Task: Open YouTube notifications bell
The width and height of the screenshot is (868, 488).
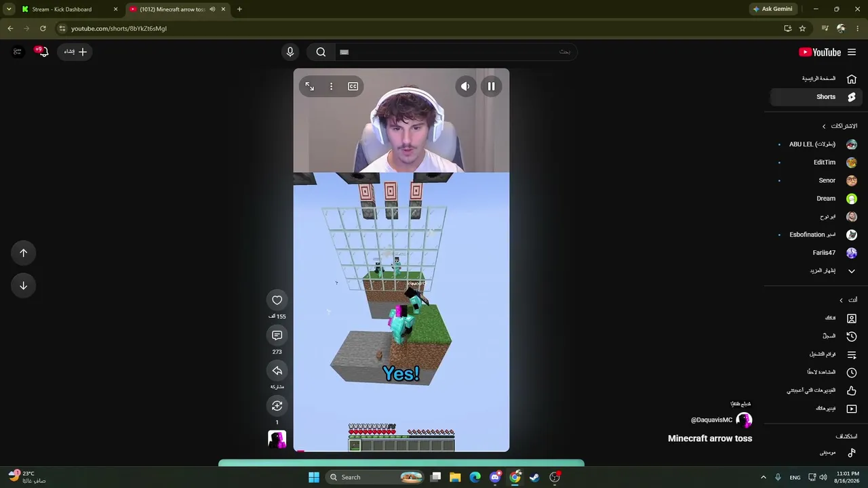Action: click(x=43, y=52)
